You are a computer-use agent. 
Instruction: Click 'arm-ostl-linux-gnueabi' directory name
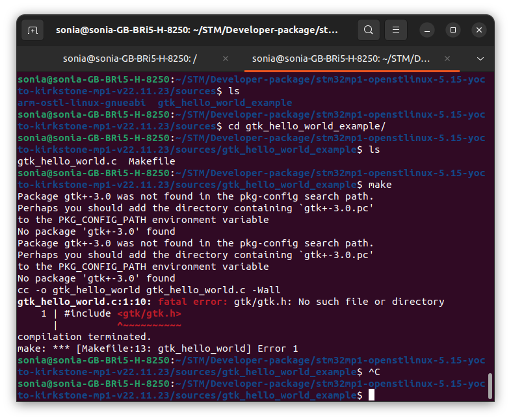tap(81, 103)
